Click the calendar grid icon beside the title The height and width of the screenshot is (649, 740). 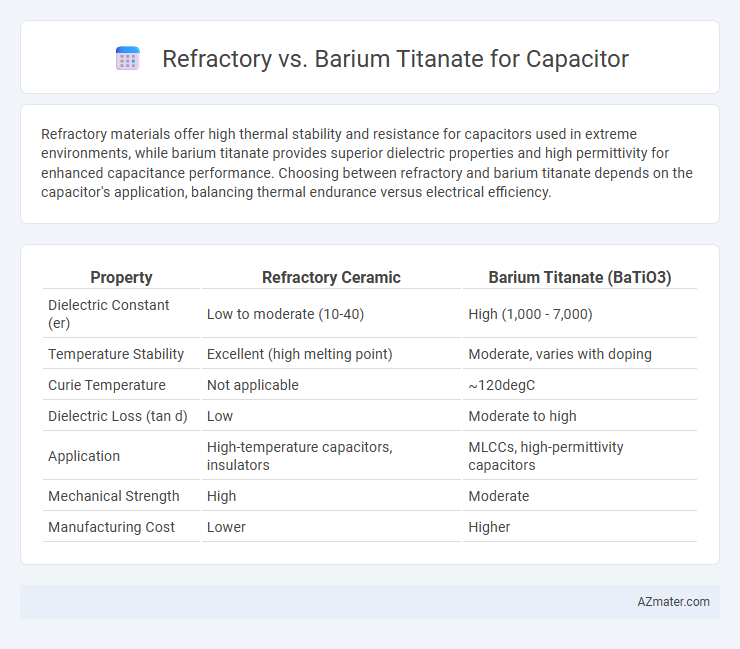click(127, 59)
